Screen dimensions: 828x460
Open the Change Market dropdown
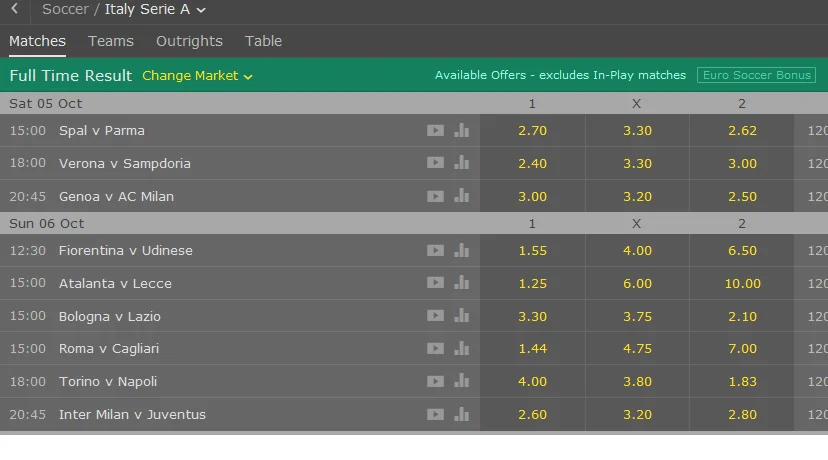point(197,76)
